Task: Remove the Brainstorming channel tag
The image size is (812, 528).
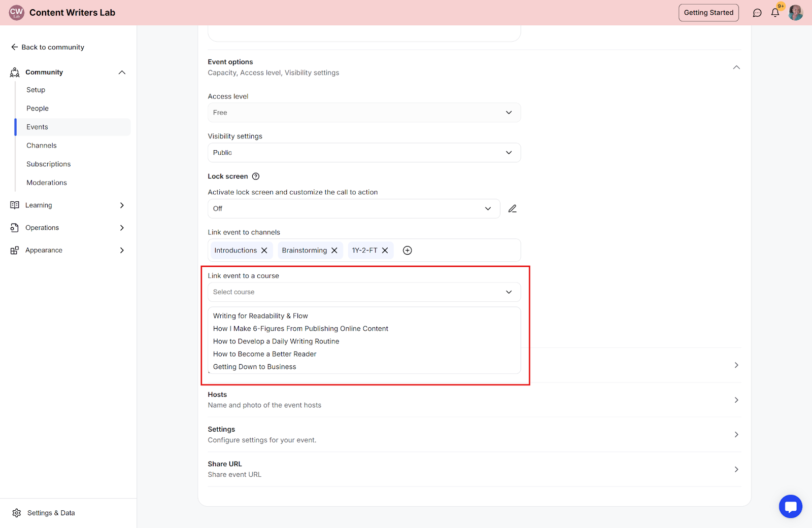Action: point(334,251)
